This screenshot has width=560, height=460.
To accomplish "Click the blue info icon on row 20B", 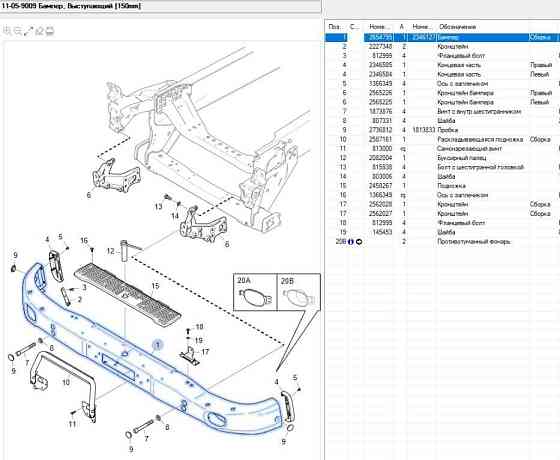I will click(351, 242).
